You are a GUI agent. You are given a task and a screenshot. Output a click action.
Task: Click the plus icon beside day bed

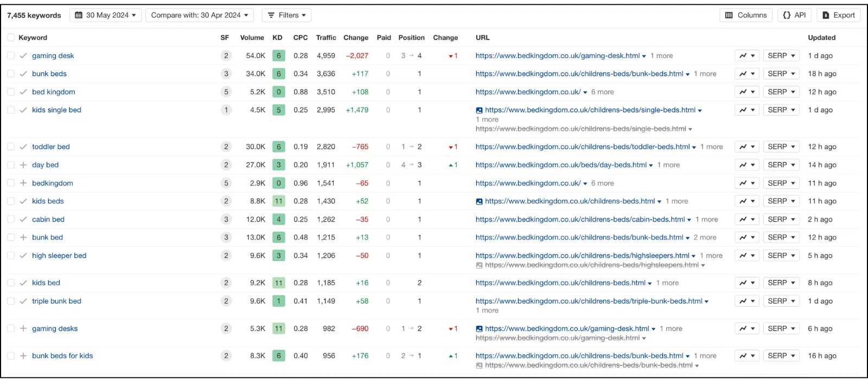coord(23,165)
